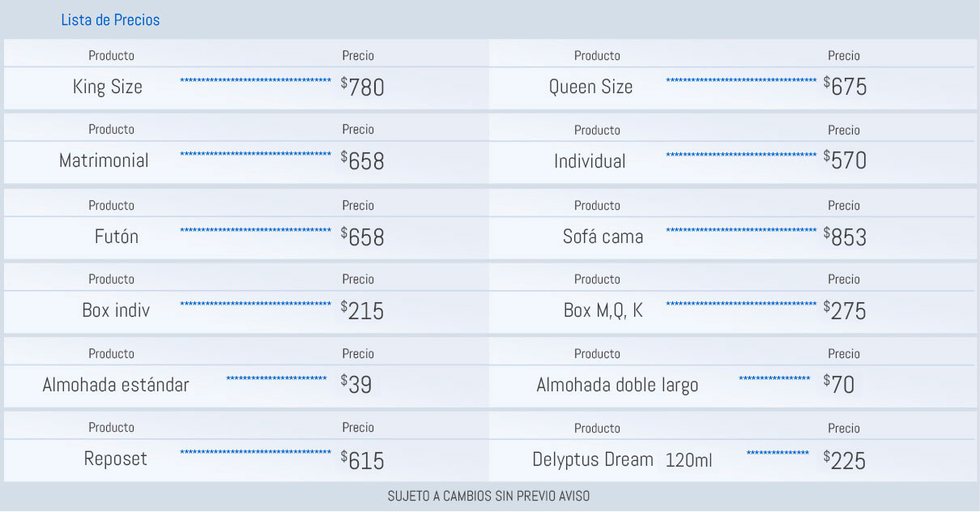Select the Futón product entry

117,237
